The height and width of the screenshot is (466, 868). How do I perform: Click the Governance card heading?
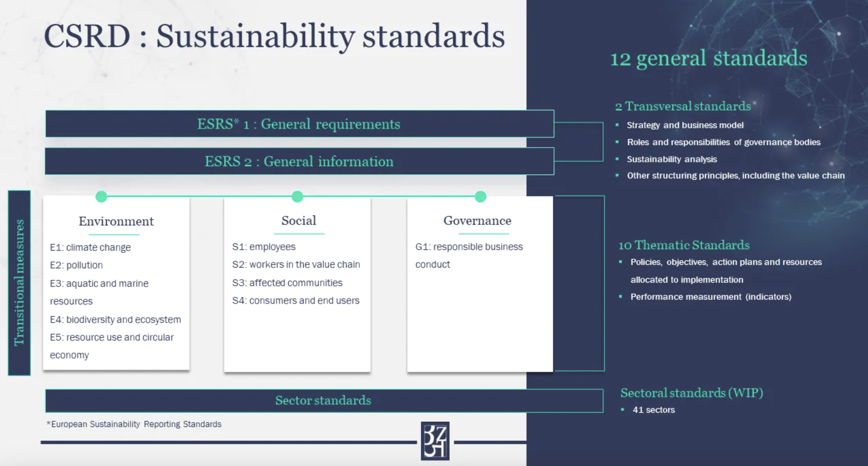[x=477, y=221]
